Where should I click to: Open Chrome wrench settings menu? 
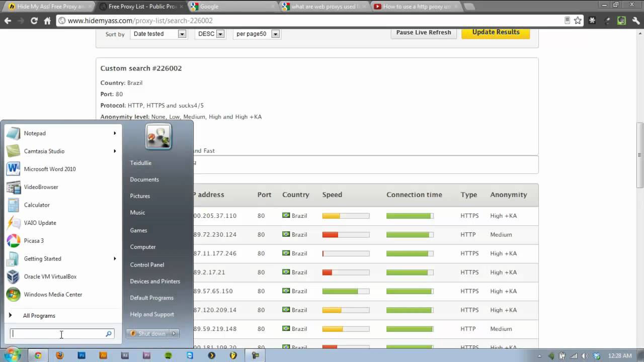point(635,21)
